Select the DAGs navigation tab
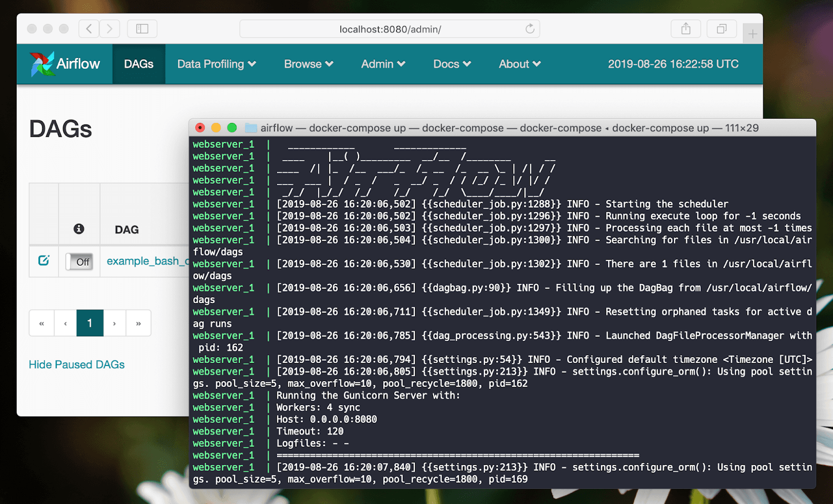The height and width of the screenshot is (504, 833). (138, 64)
